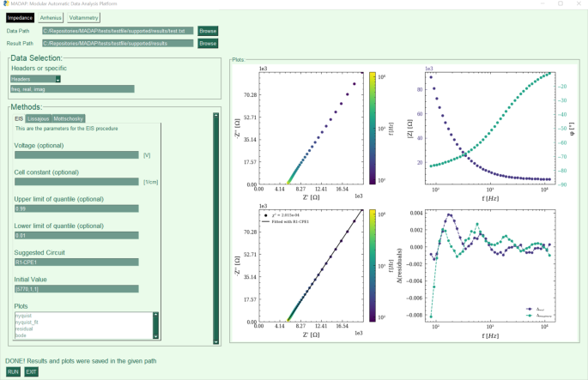
Task: Click the Result Path input field
Action: click(x=118, y=43)
